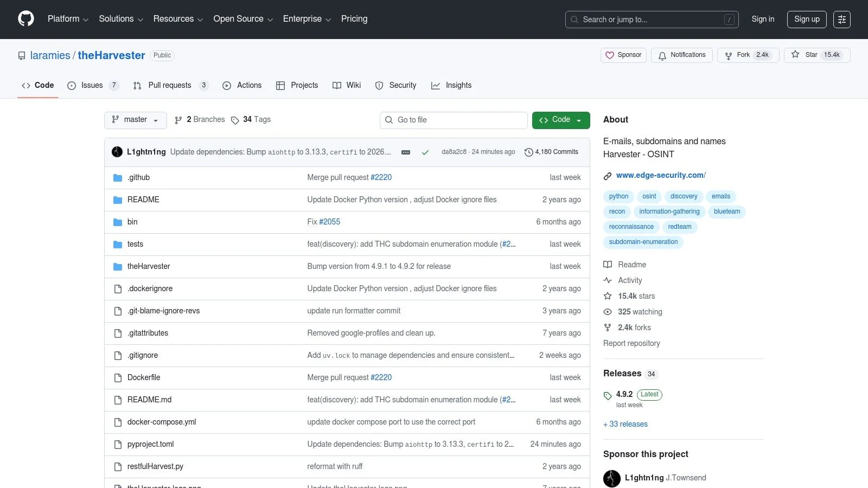Fork the repository

point(748,55)
